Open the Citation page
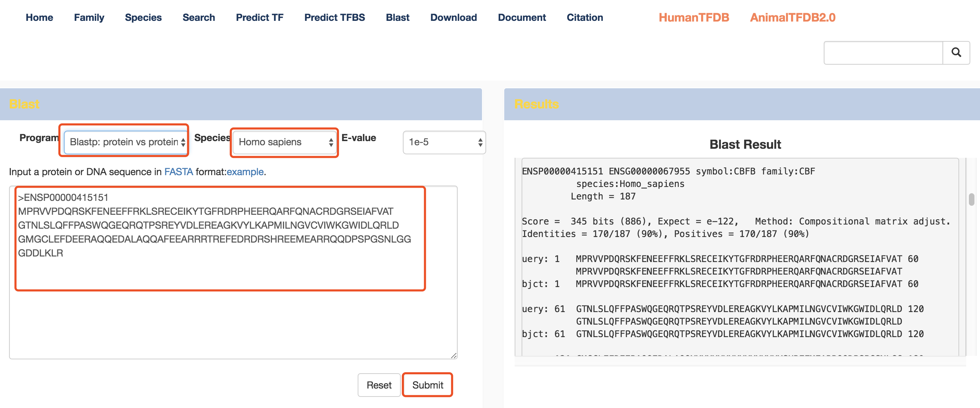Screen dimensions: 980x408 (585, 17)
